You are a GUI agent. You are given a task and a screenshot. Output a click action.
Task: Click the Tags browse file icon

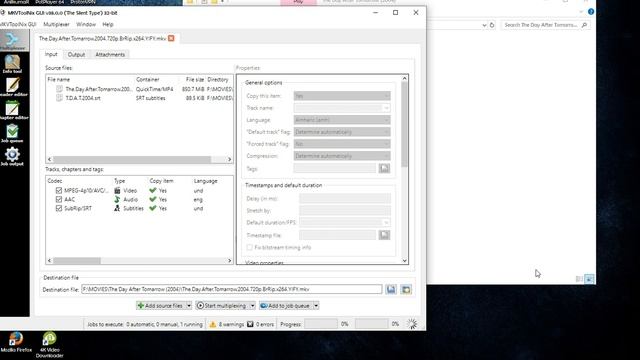pos(384,168)
